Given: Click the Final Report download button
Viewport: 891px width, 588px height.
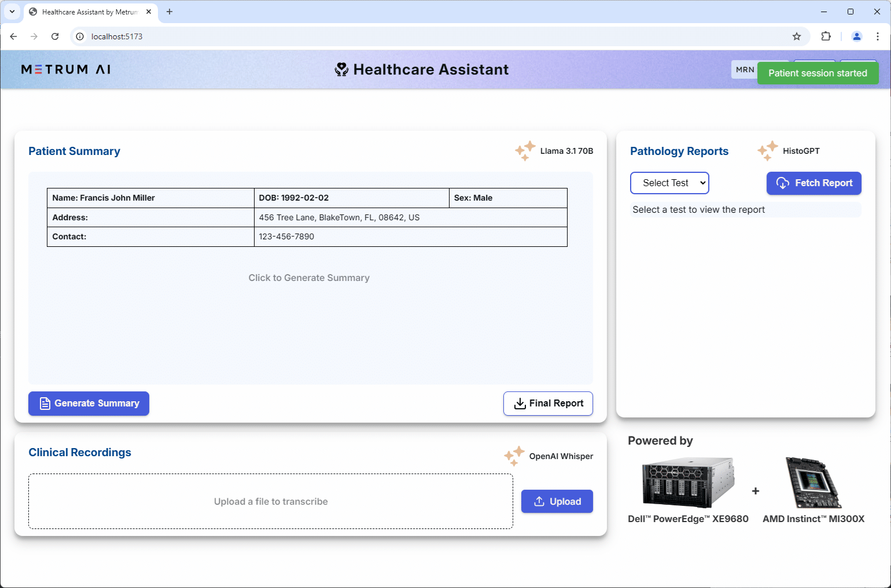Looking at the screenshot, I should coord(548,404).
